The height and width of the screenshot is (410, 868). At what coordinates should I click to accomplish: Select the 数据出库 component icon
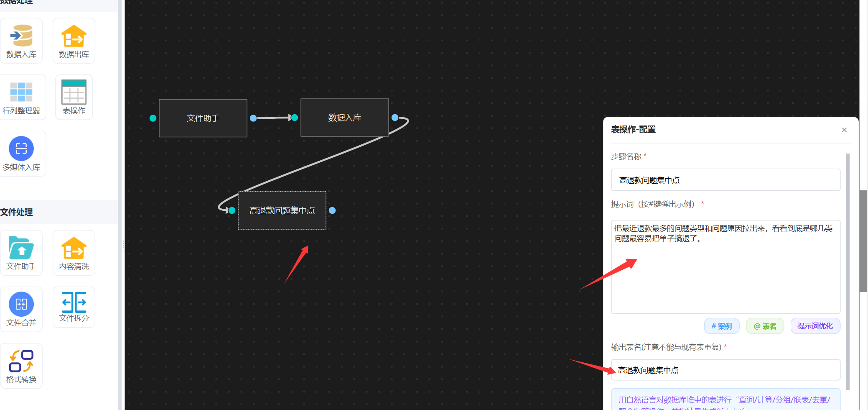tap(74, 36)
